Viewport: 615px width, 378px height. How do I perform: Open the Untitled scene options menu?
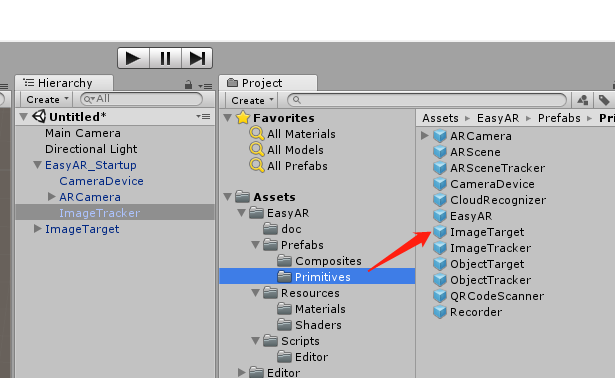click(x=203, y=116)
